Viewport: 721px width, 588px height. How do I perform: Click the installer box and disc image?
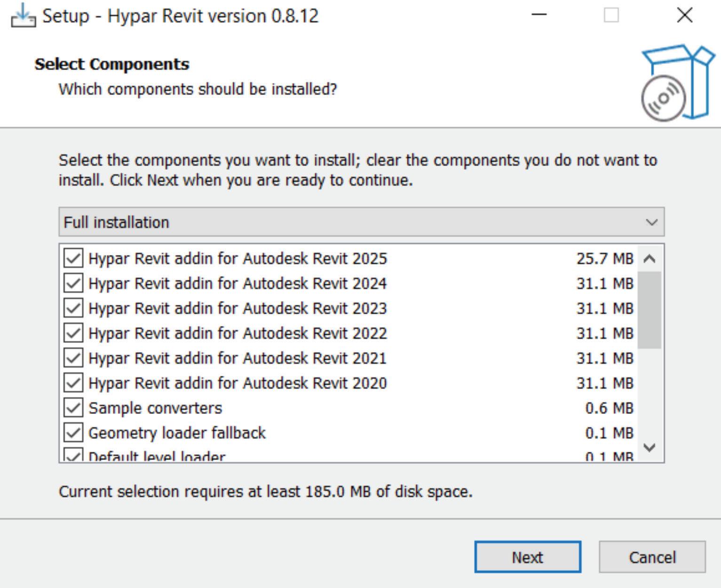pos(677,82)
